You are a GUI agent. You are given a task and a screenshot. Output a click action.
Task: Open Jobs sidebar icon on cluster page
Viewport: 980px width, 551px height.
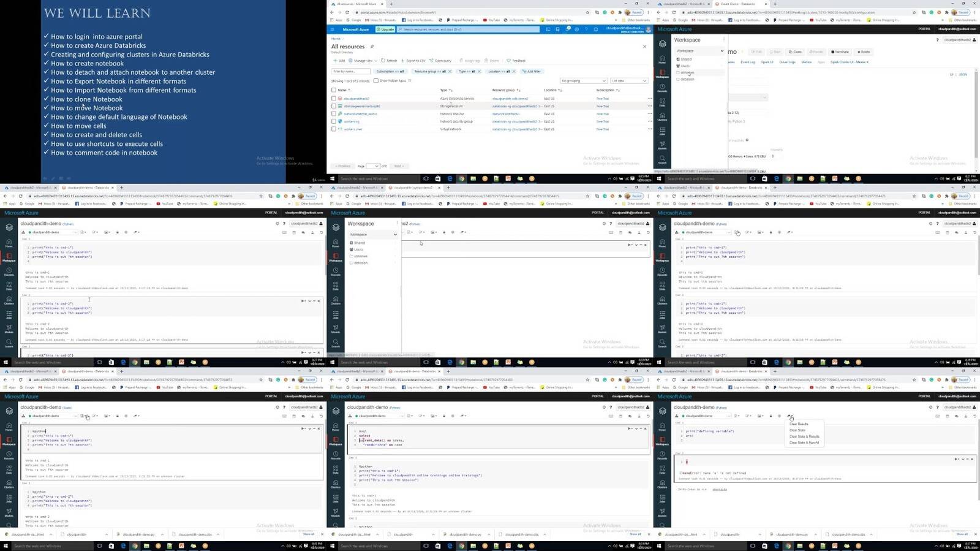pyautogui.click(x=662, y=131)
